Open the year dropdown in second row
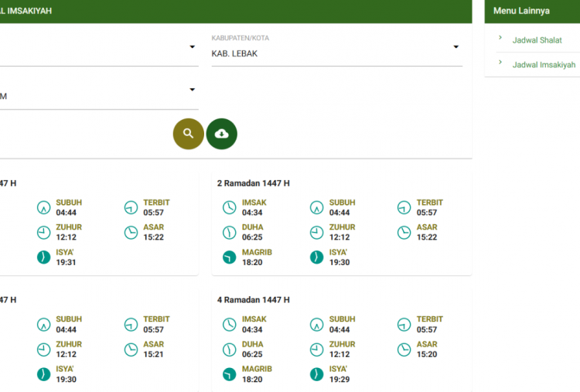580x392 pixels. tap(192, 90)
